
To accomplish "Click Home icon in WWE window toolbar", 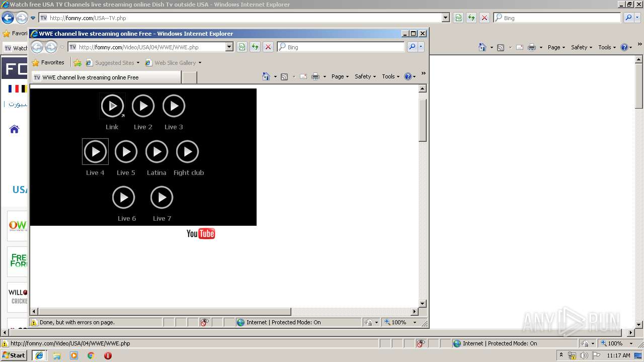I will pos(266,76).
